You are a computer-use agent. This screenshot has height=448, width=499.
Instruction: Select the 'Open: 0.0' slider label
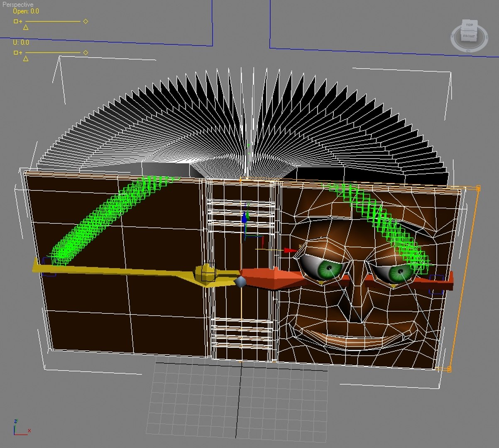26,11
